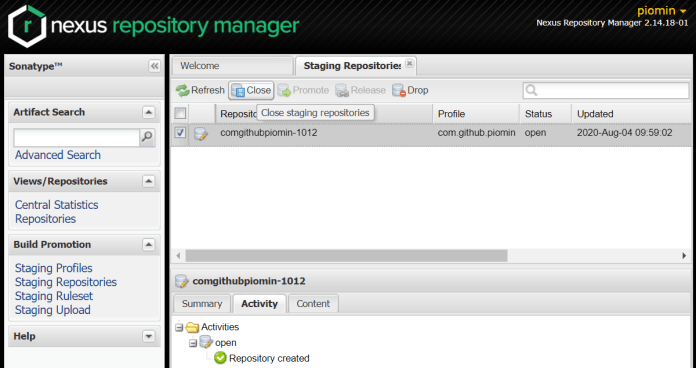
Task: Select the Repository created activity entry
Action: [x=269, y=358]
